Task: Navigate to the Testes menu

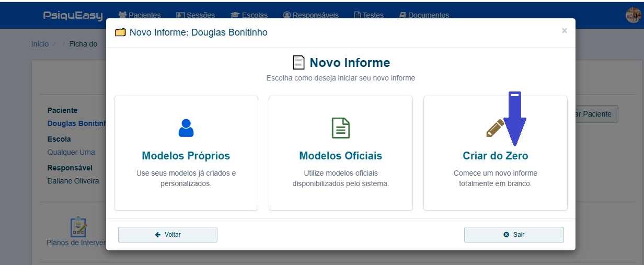Action: (369, 15)
